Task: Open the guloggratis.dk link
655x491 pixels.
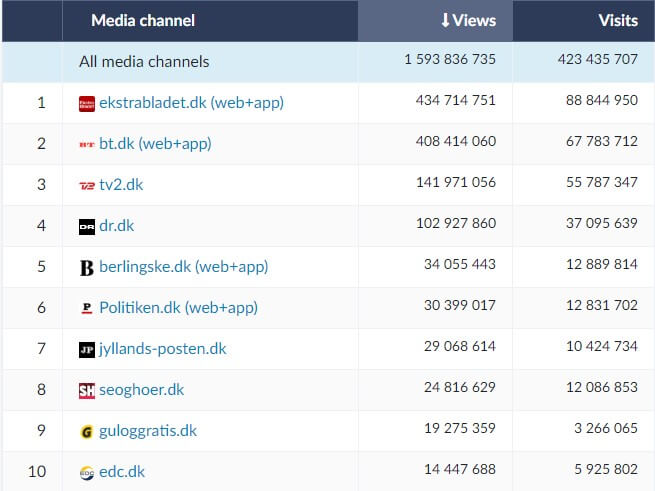Action: pyautogui.click(x=147, y=431)
